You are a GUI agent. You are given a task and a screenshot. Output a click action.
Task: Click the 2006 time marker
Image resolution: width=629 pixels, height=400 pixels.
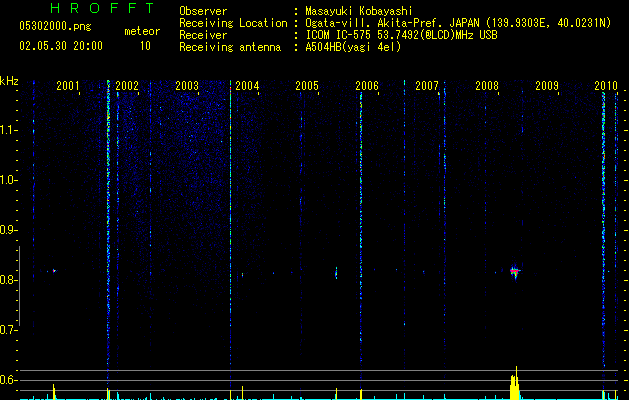[x=367, y=86]
